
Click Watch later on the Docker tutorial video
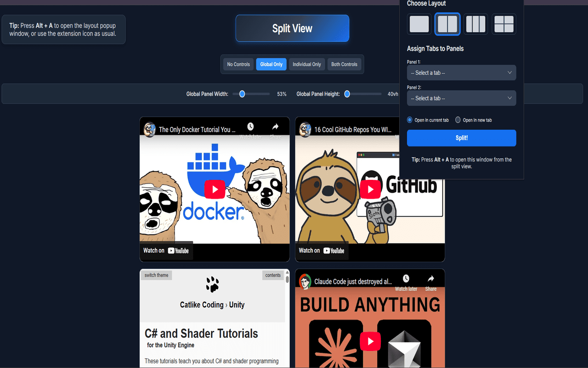(251, 130)
